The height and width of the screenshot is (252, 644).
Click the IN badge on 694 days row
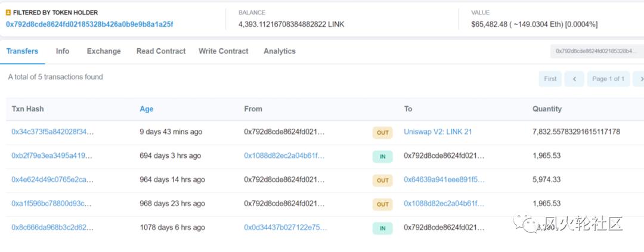click(x=382, y=156)
